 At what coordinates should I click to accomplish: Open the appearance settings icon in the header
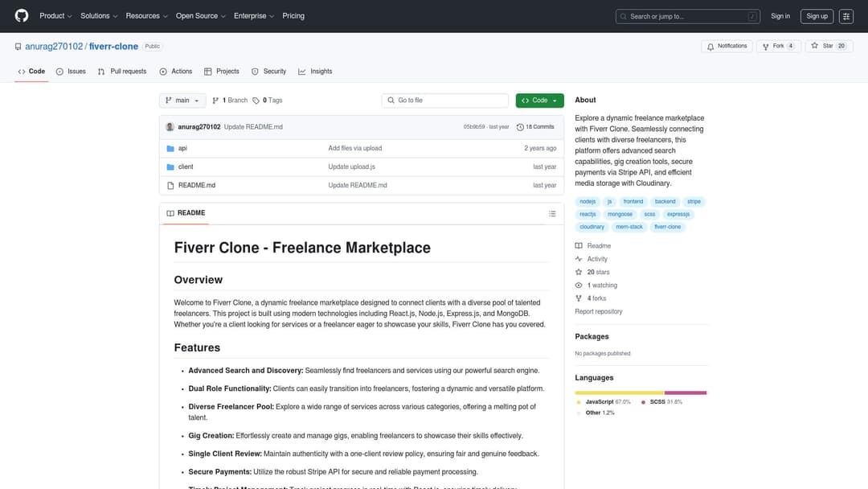click(x=846, y=17)
